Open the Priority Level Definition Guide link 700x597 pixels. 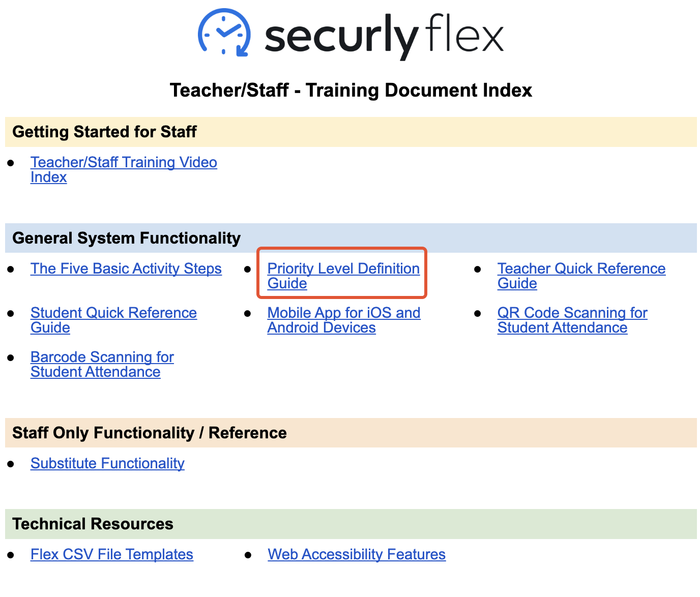coord(343,276)
